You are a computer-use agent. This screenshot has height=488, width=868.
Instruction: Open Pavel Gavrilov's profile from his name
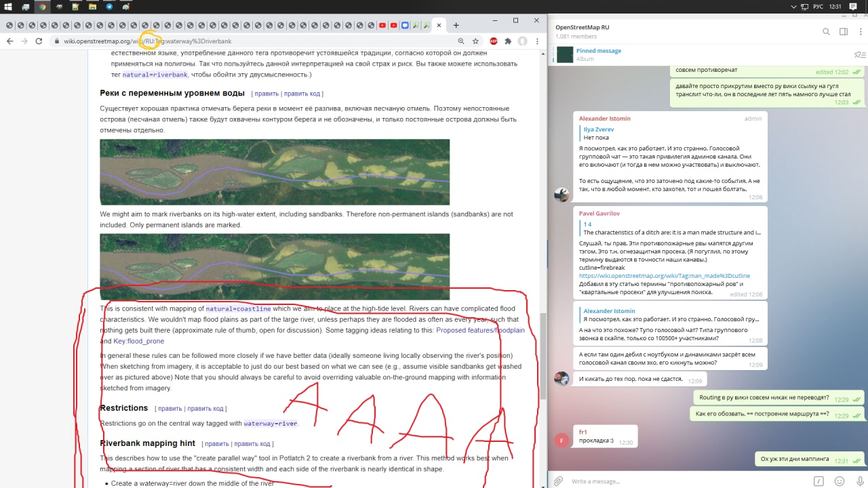(601, 213)
